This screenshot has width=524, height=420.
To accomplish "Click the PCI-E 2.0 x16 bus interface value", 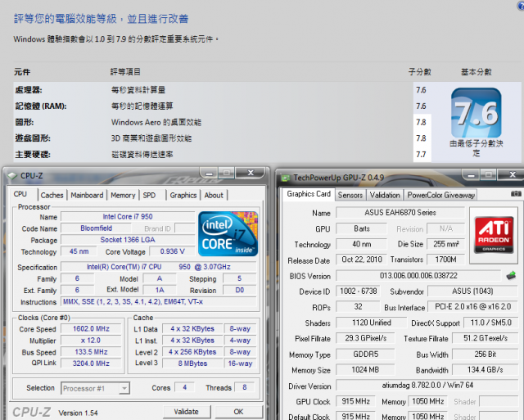I will click(x=472, y=306).
